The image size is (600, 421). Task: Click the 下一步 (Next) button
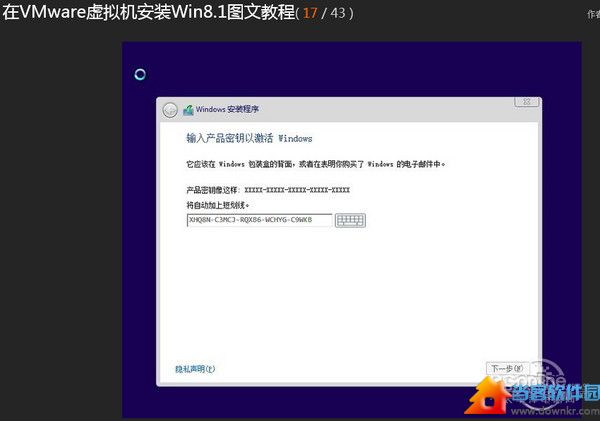507,369
